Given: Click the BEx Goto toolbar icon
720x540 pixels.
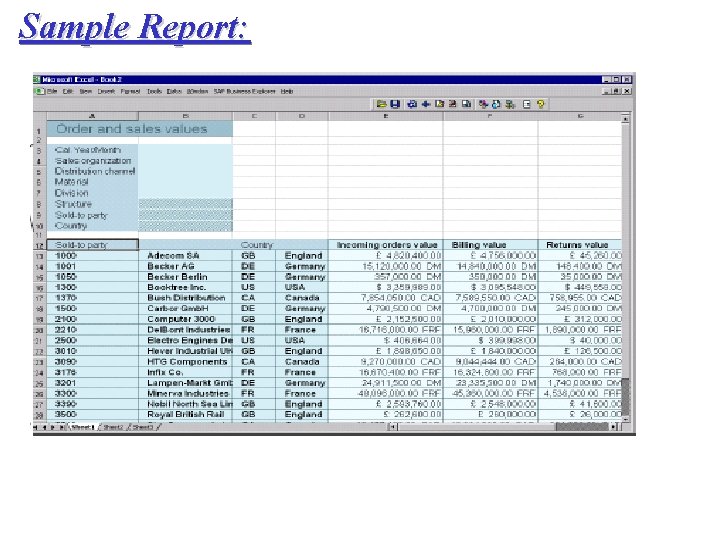Looking at the screenshot, I should pos(453,104).
